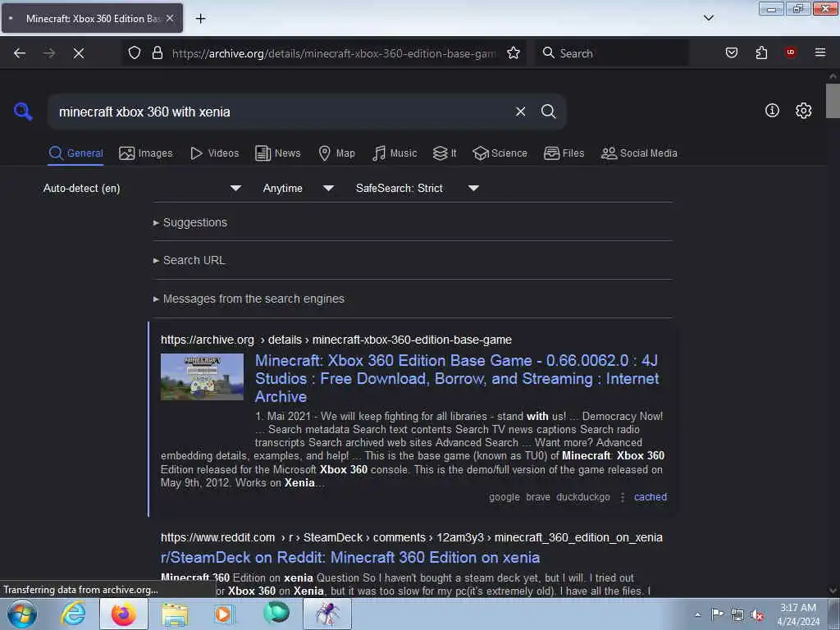Click the spider app taskbar icon
The image size is (840, 630).
tap(327, 614)
